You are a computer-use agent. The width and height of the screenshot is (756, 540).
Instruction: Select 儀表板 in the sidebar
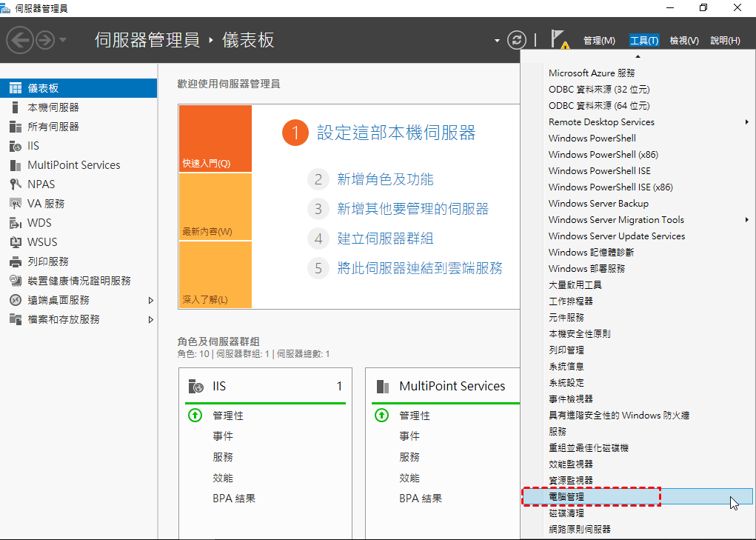pyautogui.click(x=78, y=88)
